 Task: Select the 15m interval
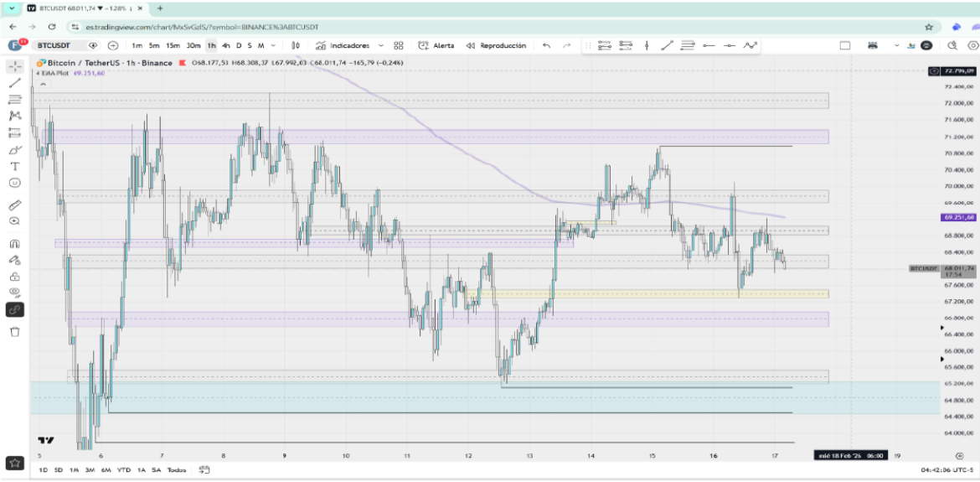[173, 45]
